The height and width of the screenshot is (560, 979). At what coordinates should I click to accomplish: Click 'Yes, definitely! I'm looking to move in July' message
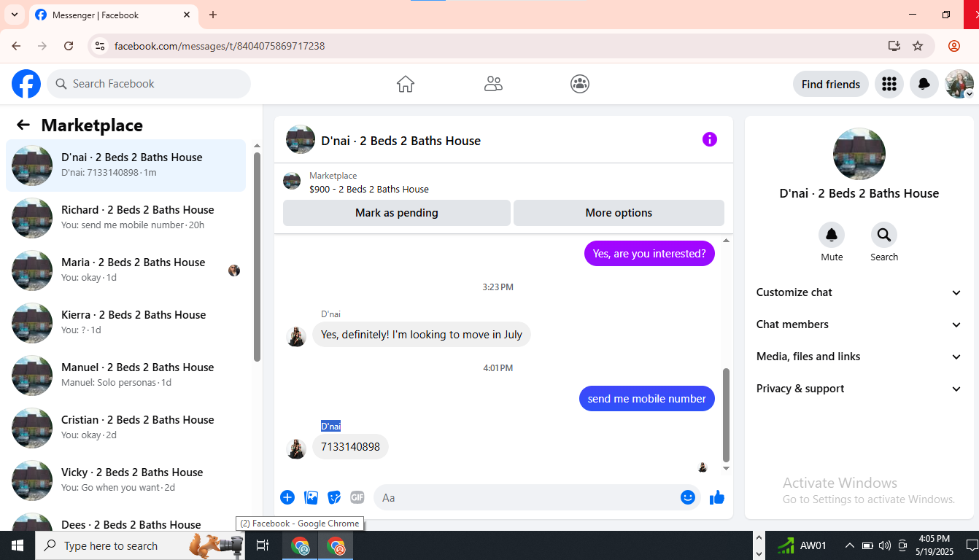[422, 335]
